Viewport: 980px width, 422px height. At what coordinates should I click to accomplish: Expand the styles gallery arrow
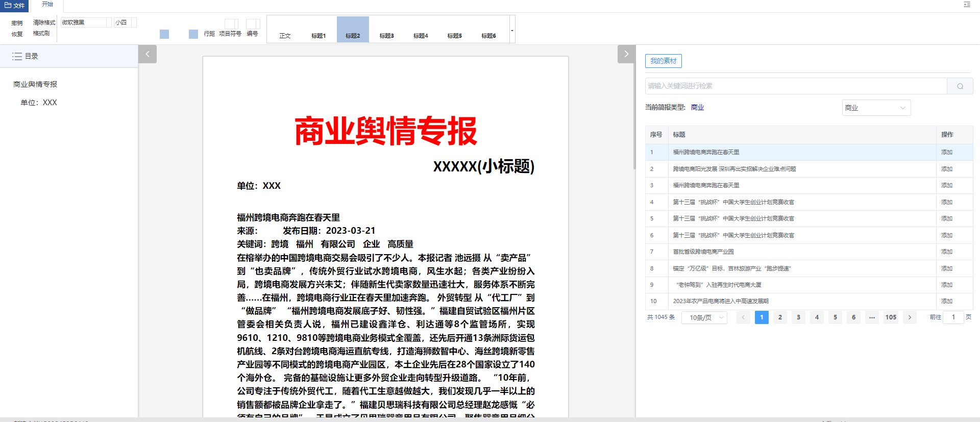pyautogui.click(x=512, y=30)
